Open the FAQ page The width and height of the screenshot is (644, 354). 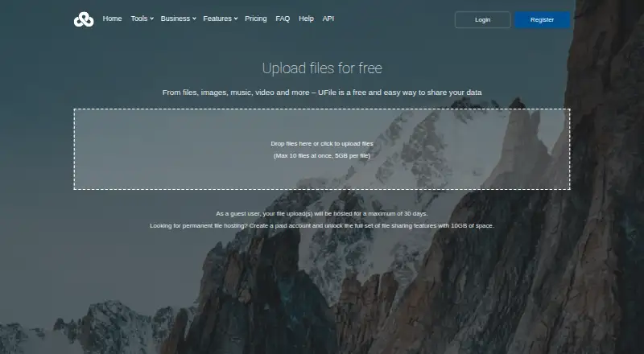click(283, 19)
